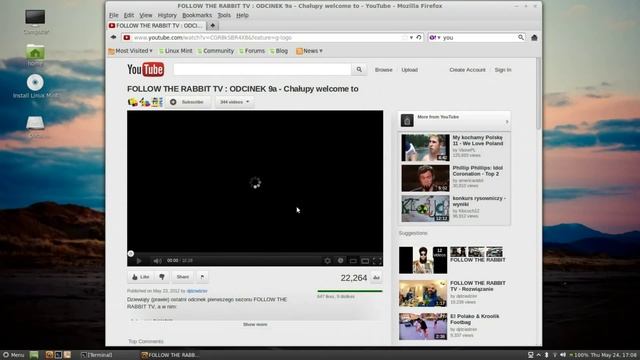Viewport: 640px width, 360px height.
Task: Click Sign In link
Action: [x=503, y=70]
